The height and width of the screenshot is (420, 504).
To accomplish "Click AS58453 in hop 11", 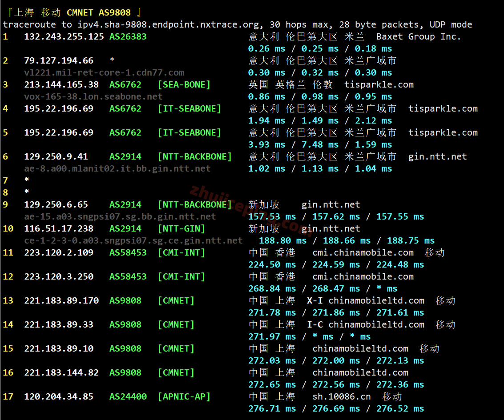I will (x=128, y=253).
